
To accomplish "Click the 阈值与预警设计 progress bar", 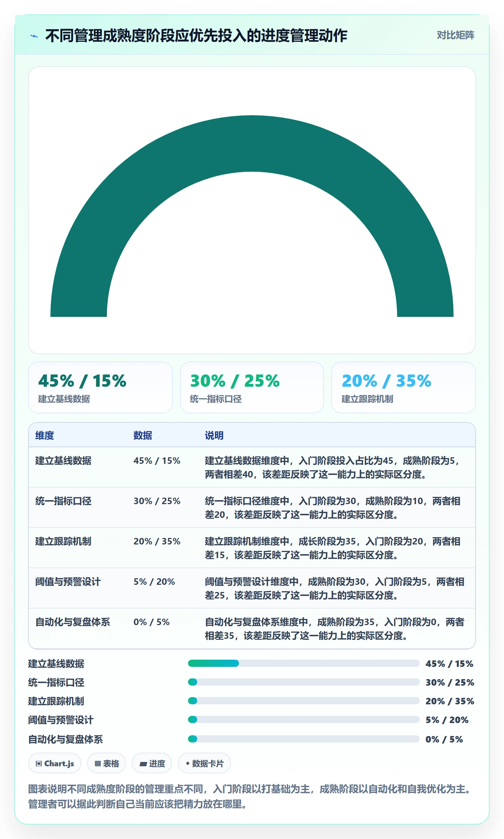I will point(303,719).
